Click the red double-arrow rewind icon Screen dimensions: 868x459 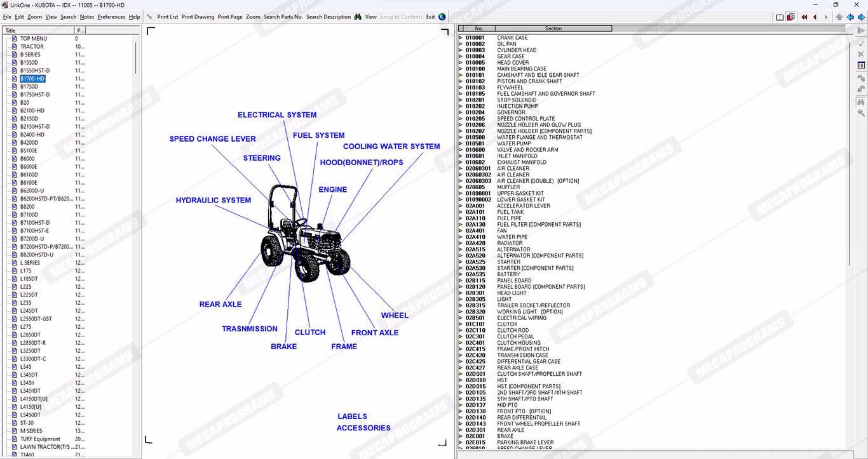point(804,17)
